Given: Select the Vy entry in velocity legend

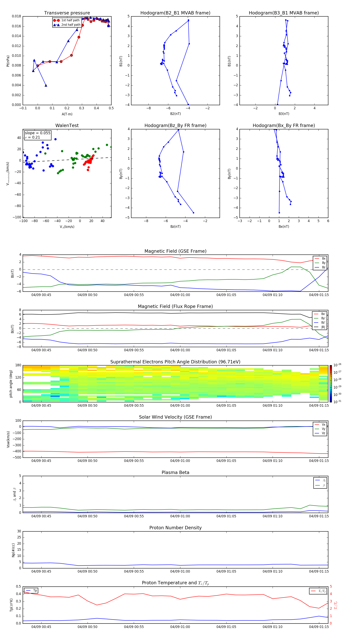Looking at the screenshot, I should [x=320, y=429].
